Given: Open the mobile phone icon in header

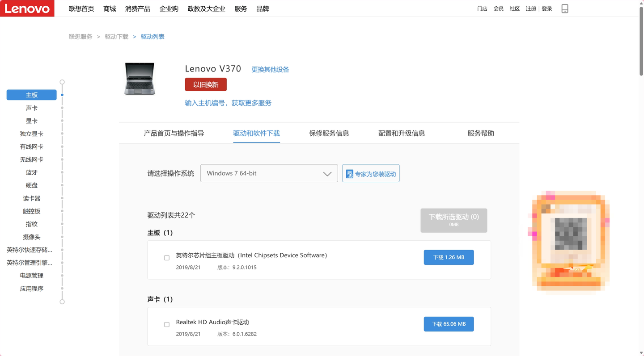Looking at the screenshot, I should [x=565, y=8].
